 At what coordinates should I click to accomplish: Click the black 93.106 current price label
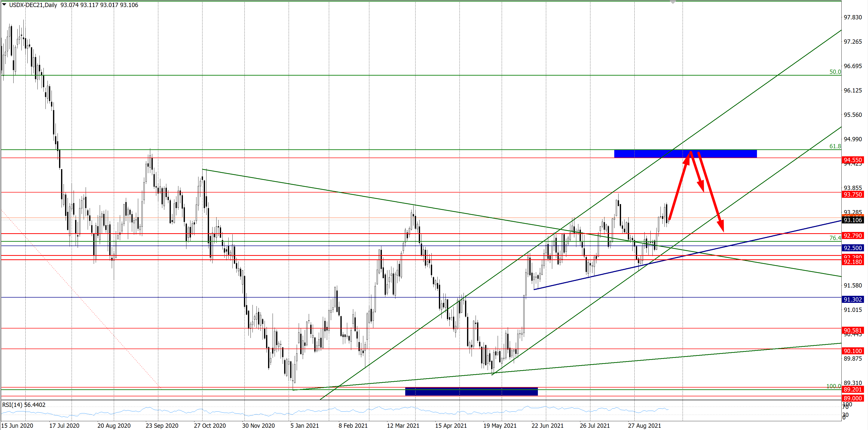click(x=852, y=220)
